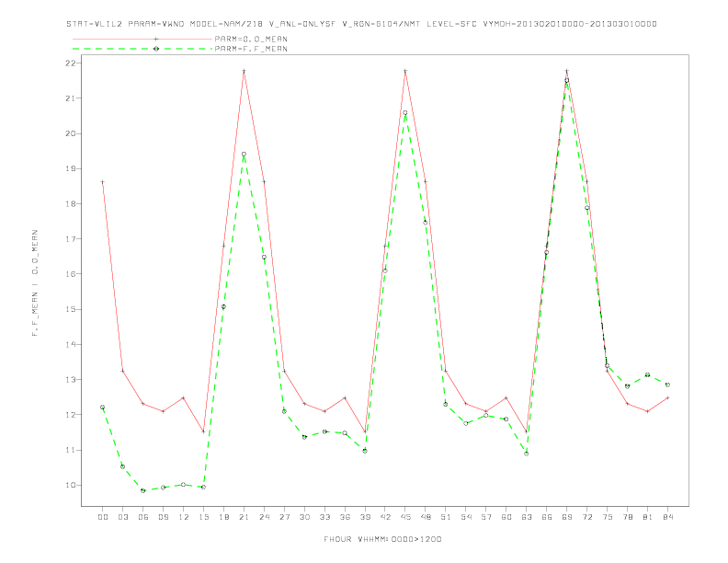Click the red observed marker at hour 00
Viewport: 728px width, 563px height.
click(103, 182)
